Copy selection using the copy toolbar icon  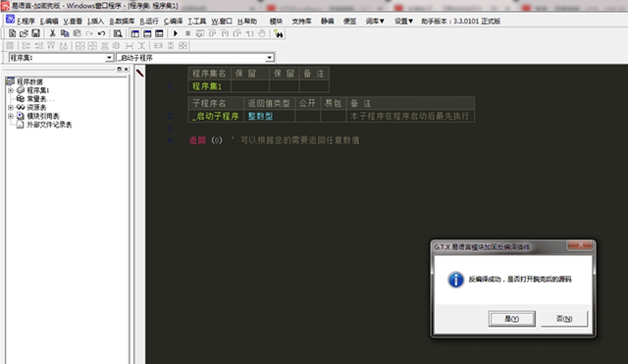click(65, 33)
